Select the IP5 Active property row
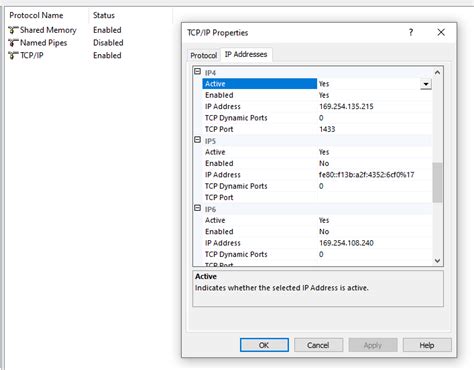The width and height of the screenshot is (474, 370). (317, 152)
